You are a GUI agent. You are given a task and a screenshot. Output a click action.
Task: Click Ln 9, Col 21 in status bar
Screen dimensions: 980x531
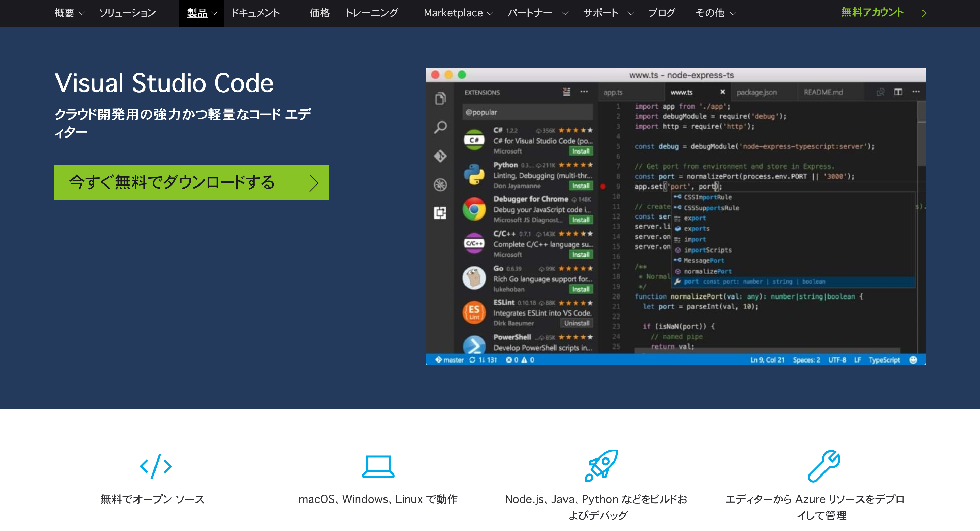[x=767, y=360]
